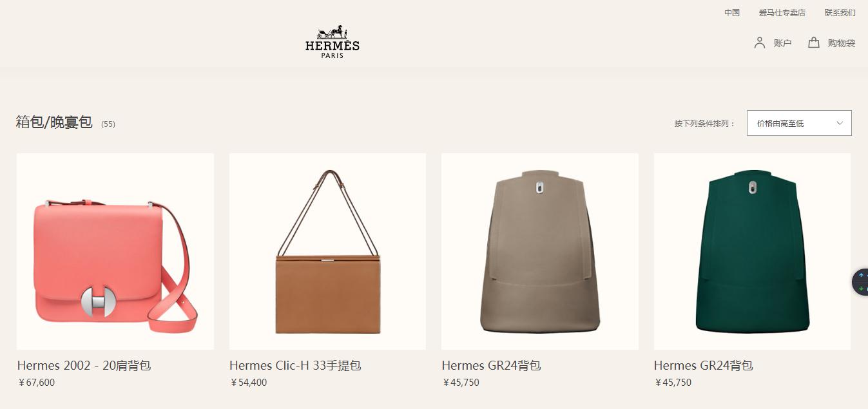The height and width of the screenshot is (409, 868).
Task: Open the shopping bag icon
Action: (814, 43)
